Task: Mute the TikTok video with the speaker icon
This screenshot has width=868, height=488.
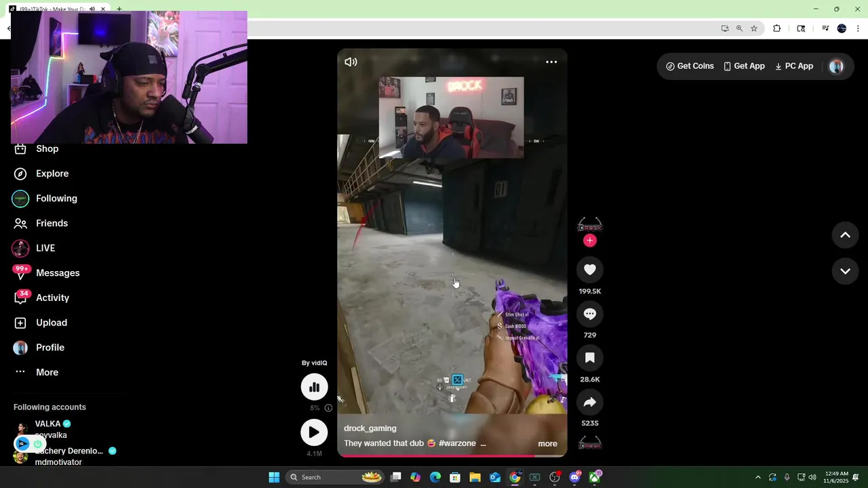Action: point(351,62)
